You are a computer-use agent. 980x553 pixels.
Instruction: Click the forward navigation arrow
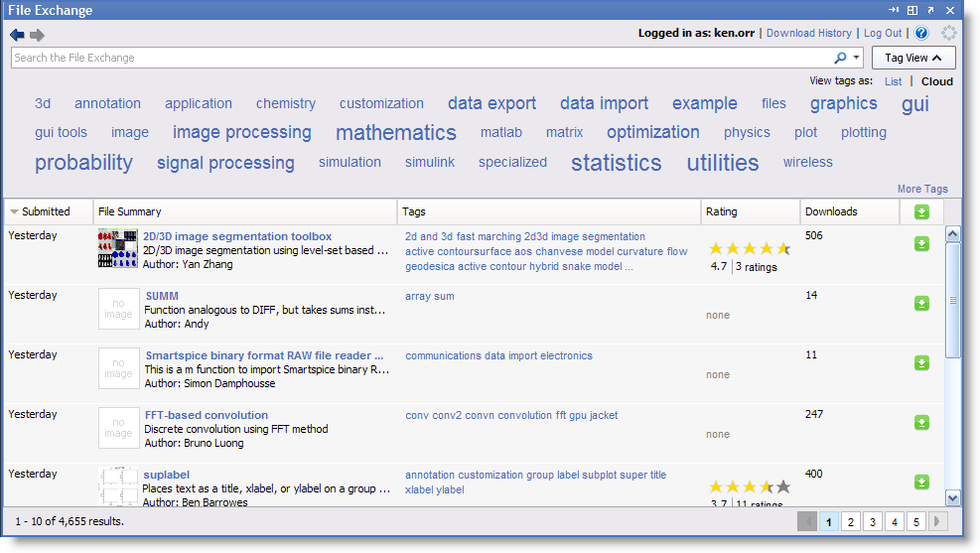[x=38, y=35]
